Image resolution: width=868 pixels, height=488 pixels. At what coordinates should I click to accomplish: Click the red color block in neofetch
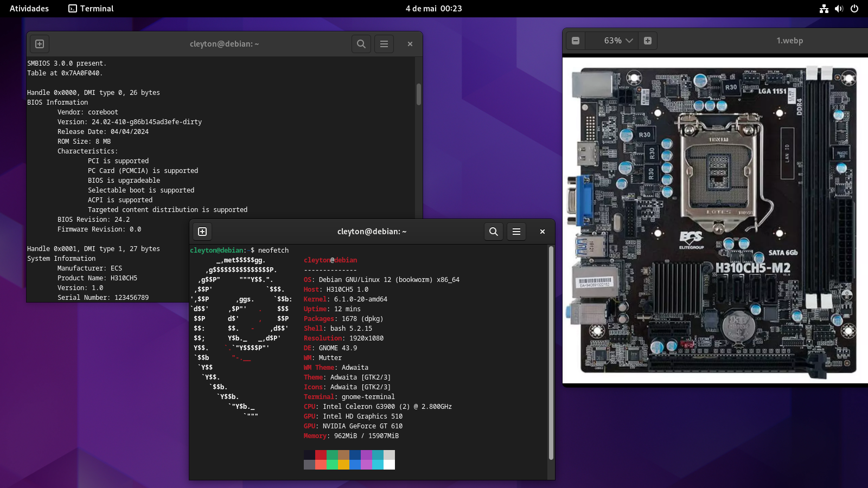click(x=321, y=455)
